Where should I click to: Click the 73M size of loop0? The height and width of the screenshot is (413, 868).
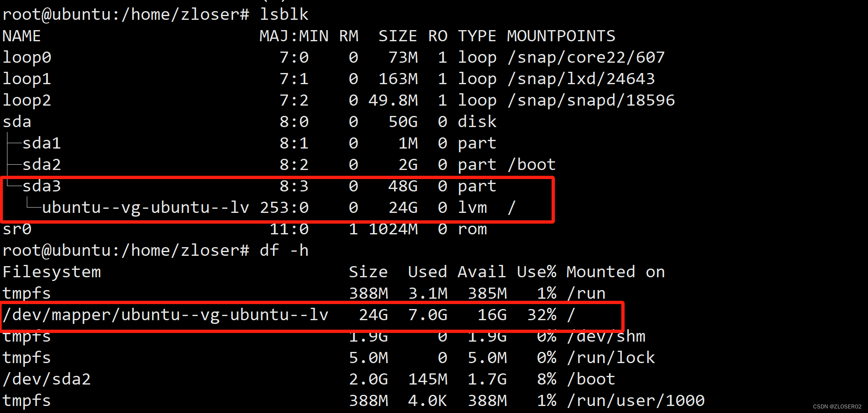pos(403,57)
